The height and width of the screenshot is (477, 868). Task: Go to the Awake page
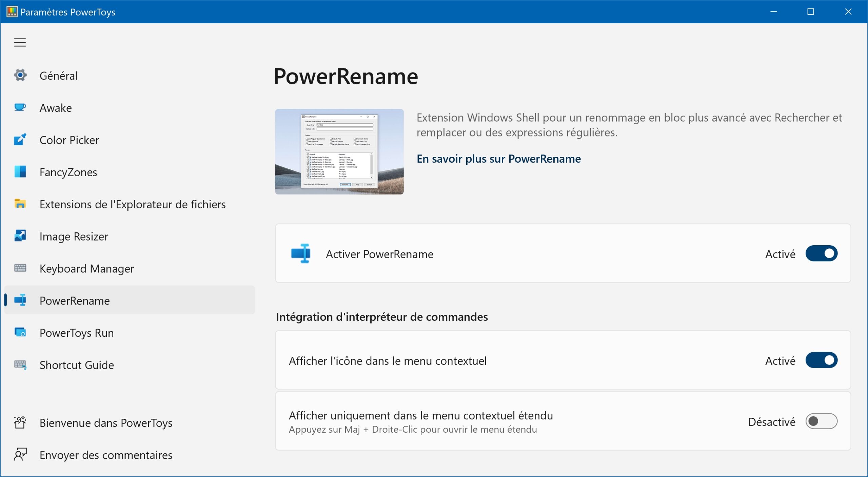coord(130,108)
